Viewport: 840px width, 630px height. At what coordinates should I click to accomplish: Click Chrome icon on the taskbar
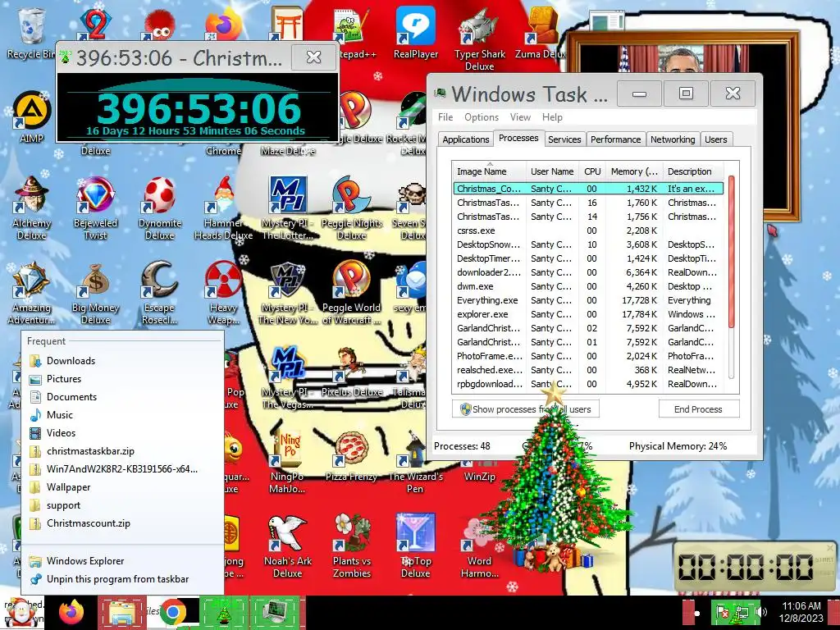[172, 611]
